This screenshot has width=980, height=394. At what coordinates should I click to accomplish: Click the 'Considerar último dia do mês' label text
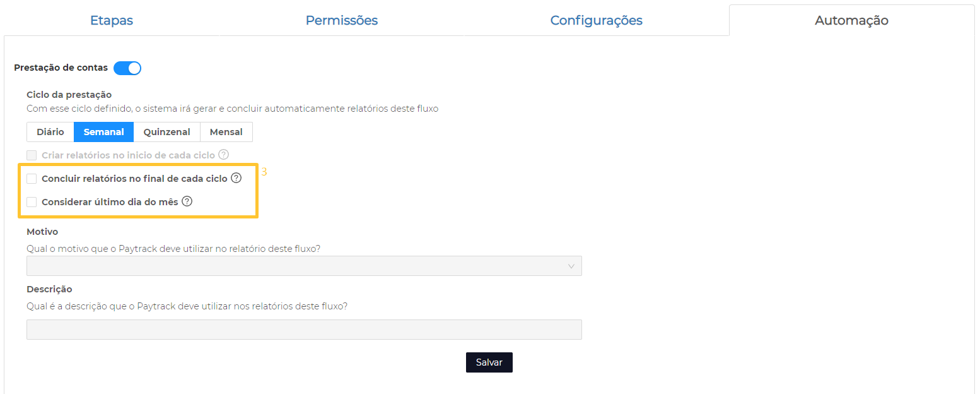(x=110, y=202)
